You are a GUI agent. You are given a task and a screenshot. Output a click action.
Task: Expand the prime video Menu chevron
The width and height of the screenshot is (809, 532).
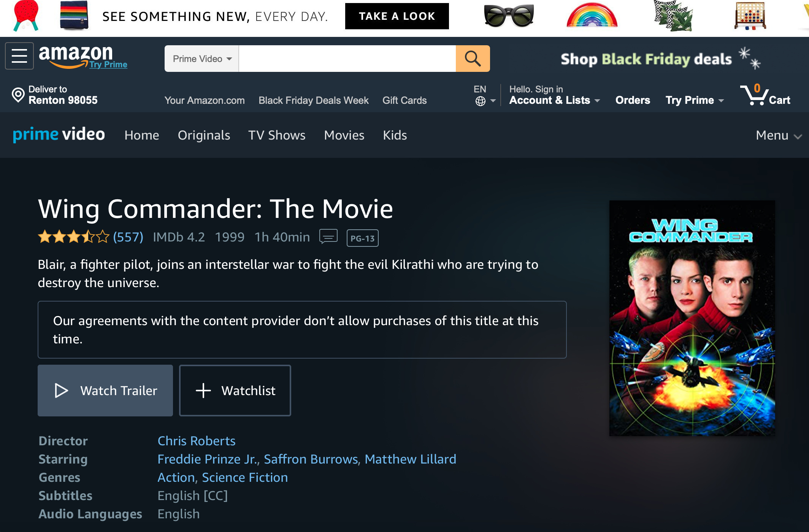[778, 135]
